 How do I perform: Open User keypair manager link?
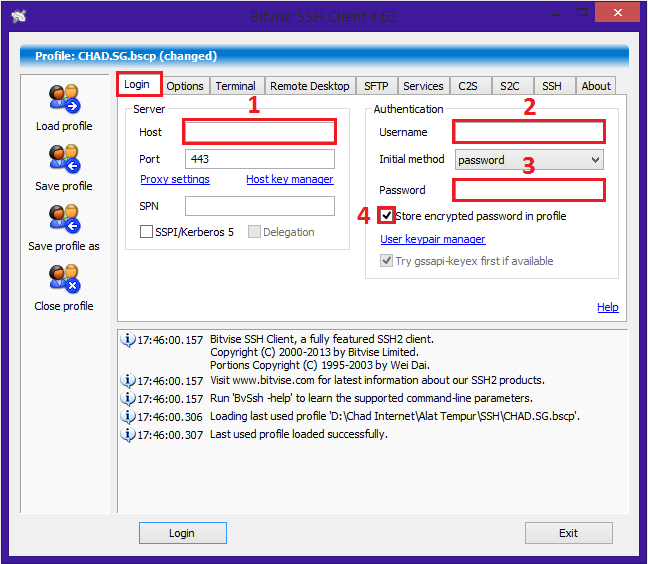click(433, 239)
